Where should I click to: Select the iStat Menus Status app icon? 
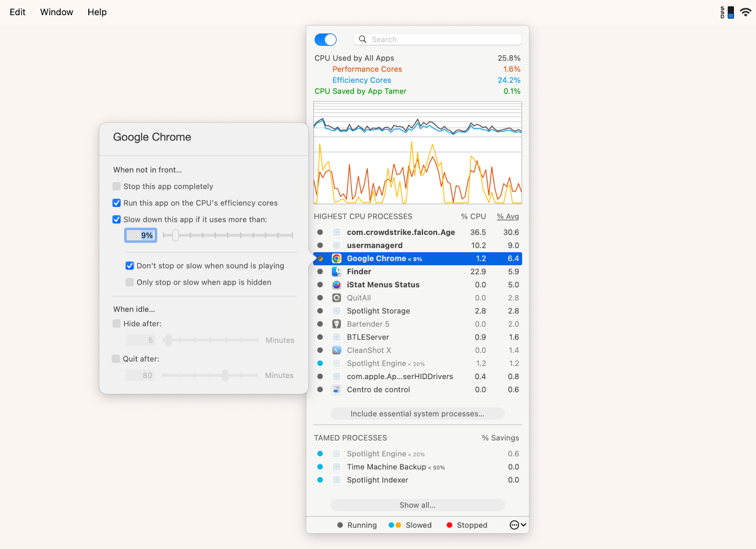pyautogui.click(x=336, y=284)
